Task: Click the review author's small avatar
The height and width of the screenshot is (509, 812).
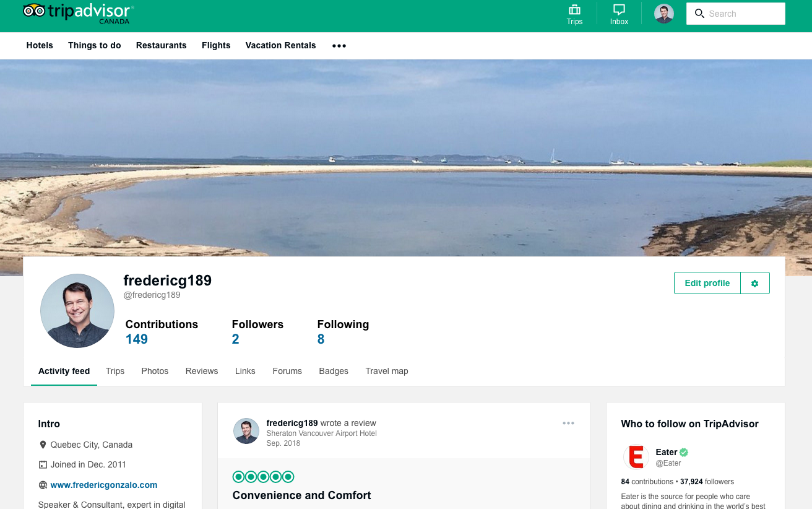Action: coord(246,431)
